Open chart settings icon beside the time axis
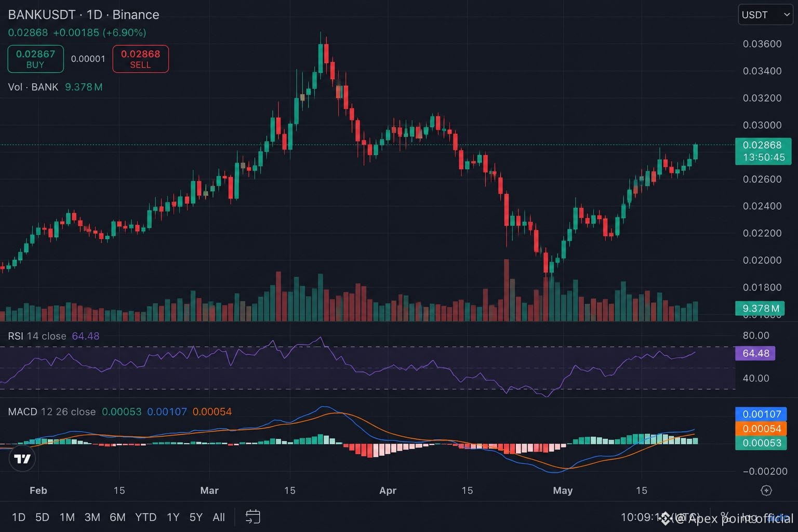798x532 pixels. point(766,490)
